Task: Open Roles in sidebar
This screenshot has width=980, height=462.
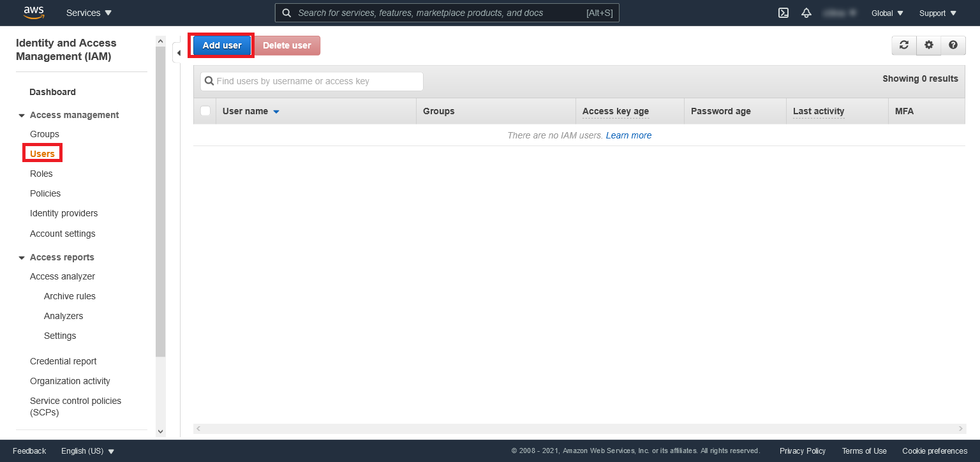Action: 41,174
